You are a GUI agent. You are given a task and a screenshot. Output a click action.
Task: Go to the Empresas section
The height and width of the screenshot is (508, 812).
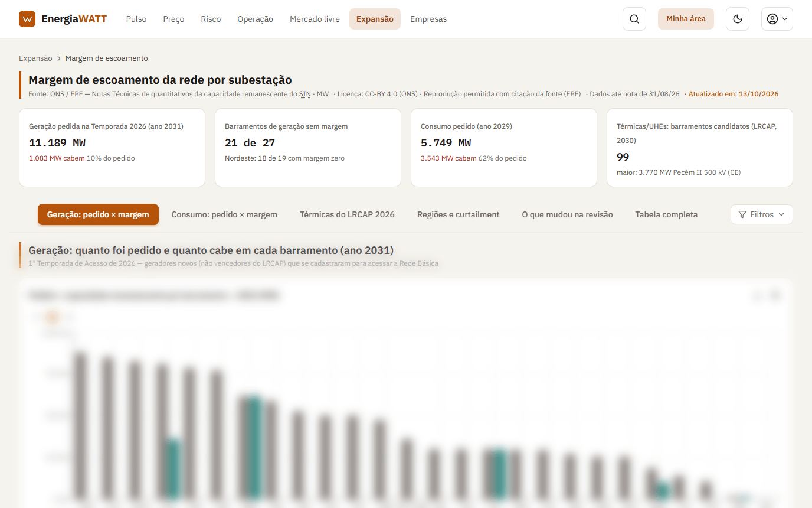[x=428, y=19]
